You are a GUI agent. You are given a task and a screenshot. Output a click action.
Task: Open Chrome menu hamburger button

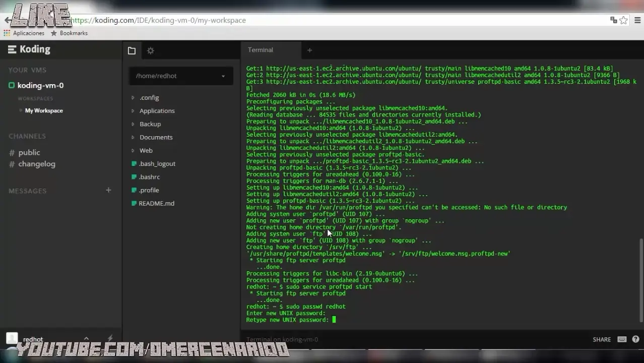click(637, 20)
